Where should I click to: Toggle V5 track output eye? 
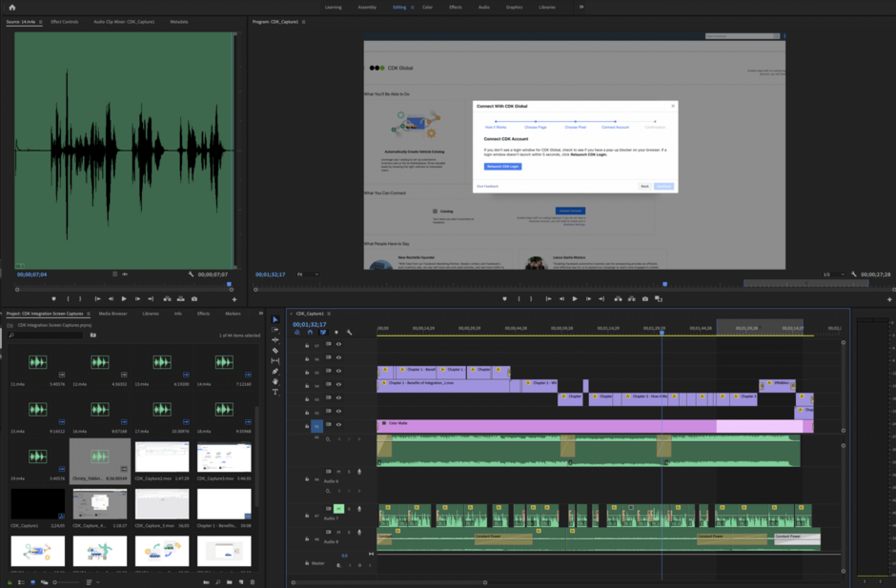pyautogui.click(x=338, y=371)
